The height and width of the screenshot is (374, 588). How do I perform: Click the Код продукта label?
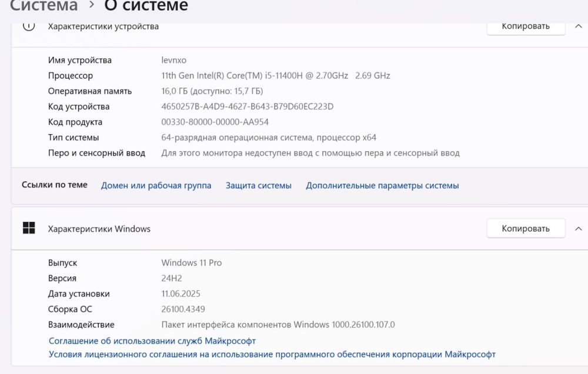75,122
